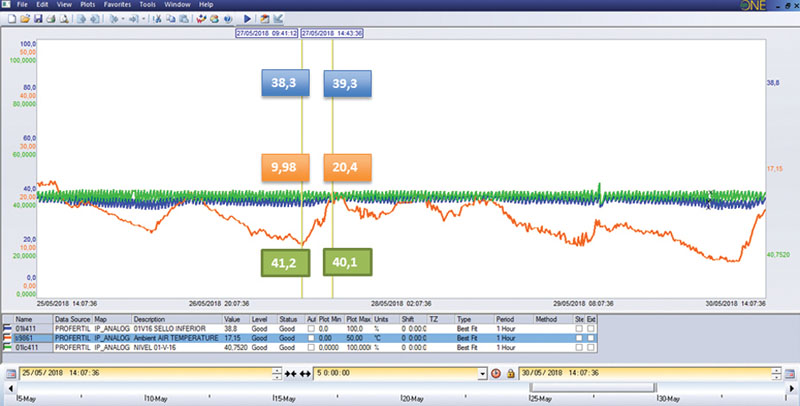
Task: Toggle Step checkbox for Ambient AIR TEMPERATURE row
Action: [x=579, y=338]
